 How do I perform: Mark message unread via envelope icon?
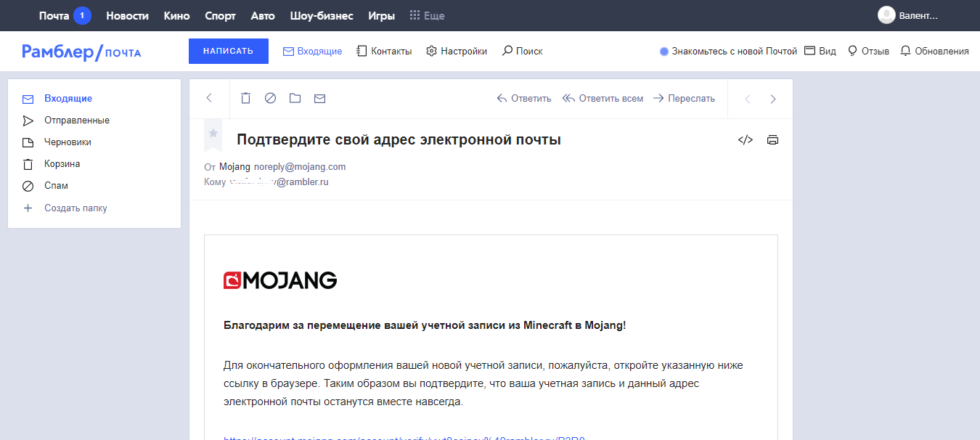click(319, 98)
